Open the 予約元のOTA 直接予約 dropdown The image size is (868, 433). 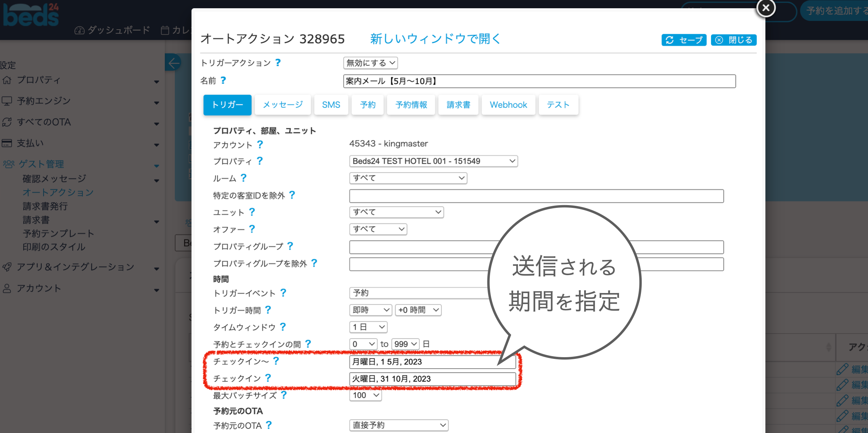[x=399, y=425]
